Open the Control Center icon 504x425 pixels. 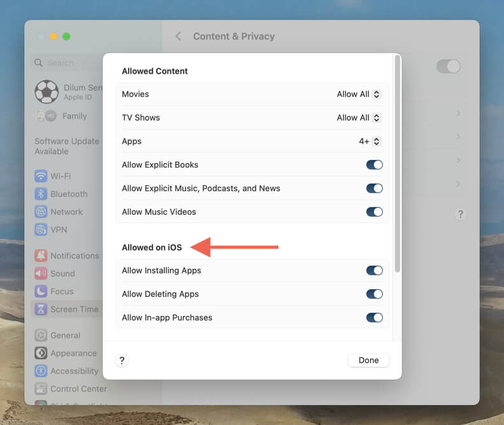pos(41,389)
